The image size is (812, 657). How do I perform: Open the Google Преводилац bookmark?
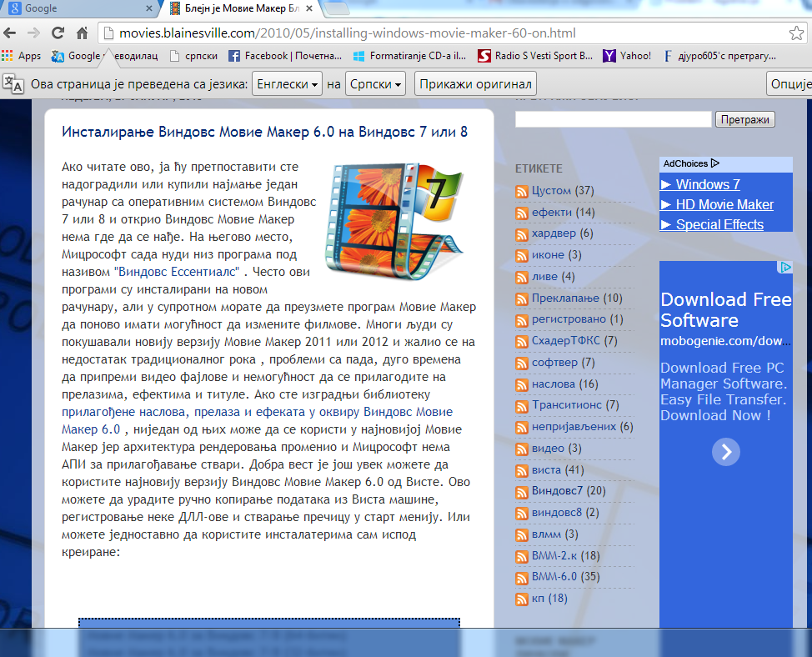click(104, 55)
